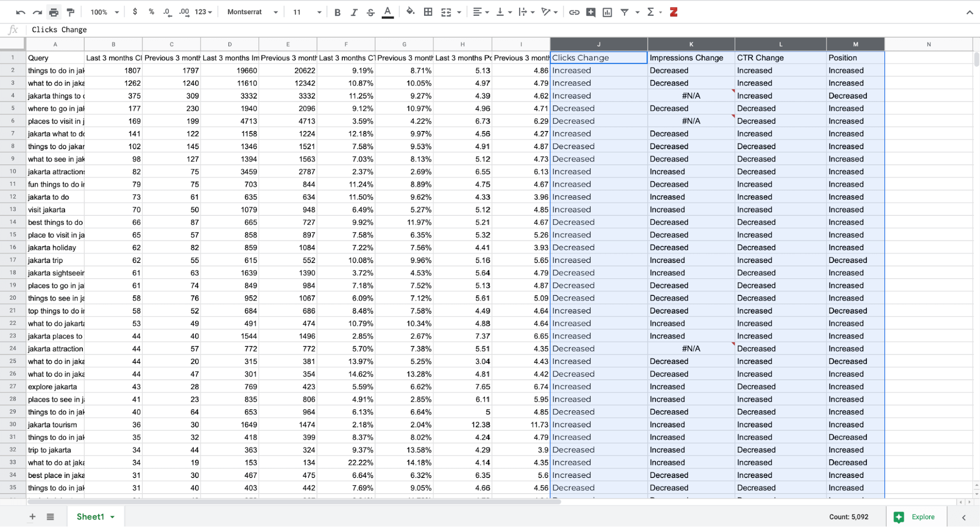Insert a link
The height and width of the screenshot is (527, 980).
pyautogui.click(x=574, y=12)
